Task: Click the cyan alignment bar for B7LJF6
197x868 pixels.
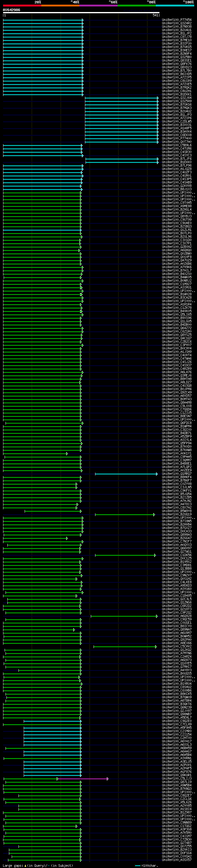Action: click(122, 159)
